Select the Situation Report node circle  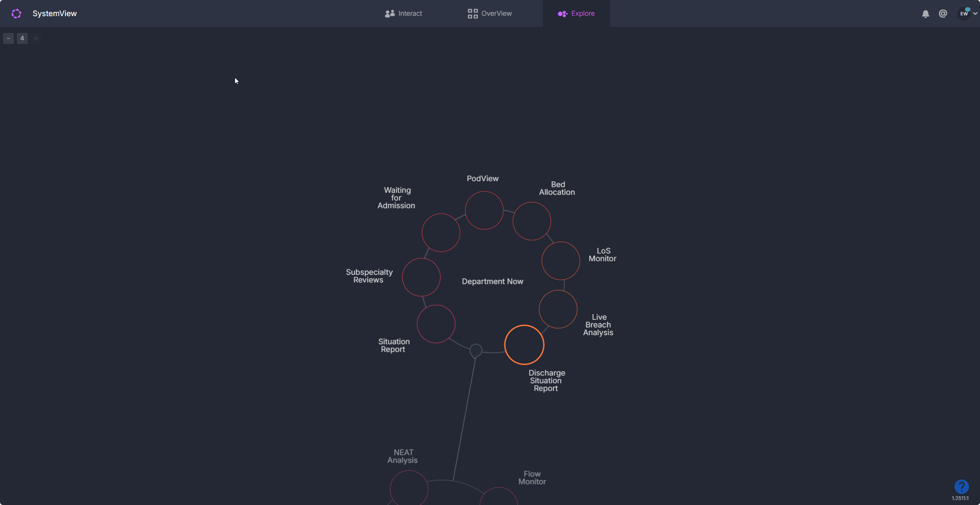tap(436, 324)
